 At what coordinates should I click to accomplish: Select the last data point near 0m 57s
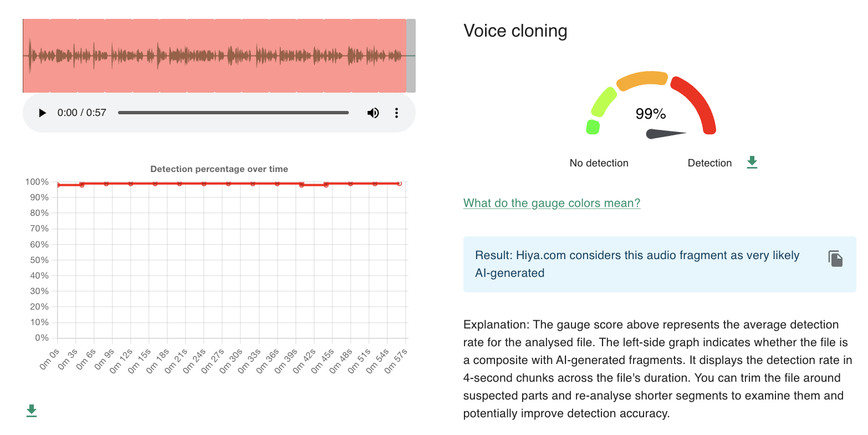[x=399, y=183]
